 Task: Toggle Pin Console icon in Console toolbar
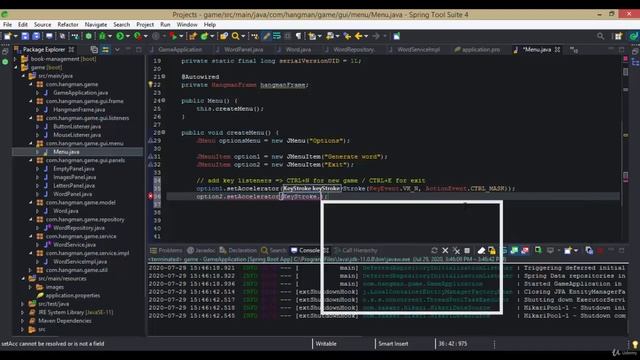click(538, 250)
